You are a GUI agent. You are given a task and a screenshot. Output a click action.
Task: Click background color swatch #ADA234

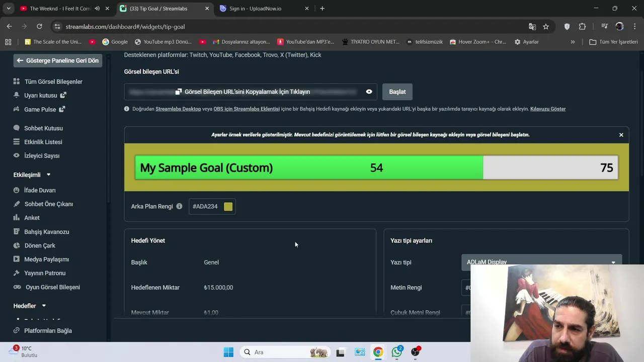(228, 207)
